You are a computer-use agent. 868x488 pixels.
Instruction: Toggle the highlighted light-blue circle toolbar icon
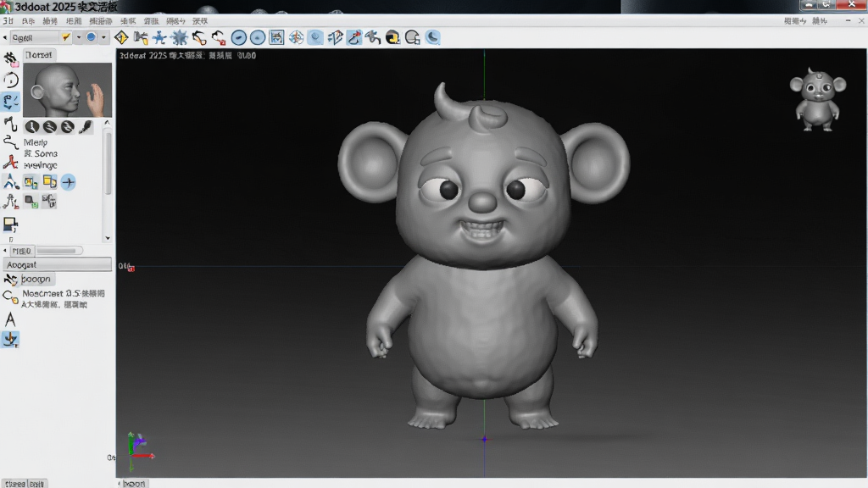click(x=315, y=37)
